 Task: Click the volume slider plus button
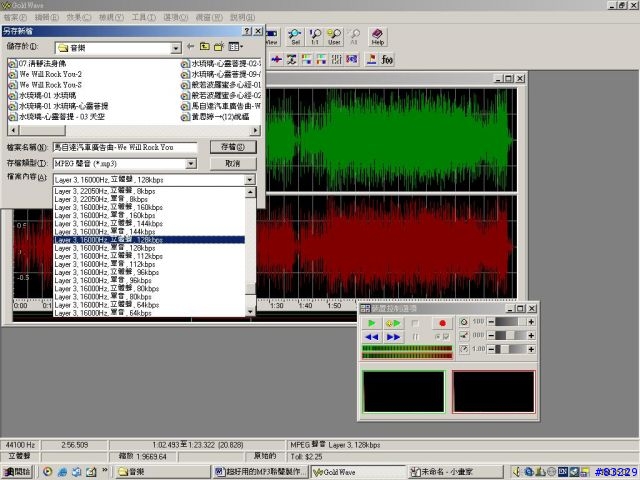(x=531, y=322)
